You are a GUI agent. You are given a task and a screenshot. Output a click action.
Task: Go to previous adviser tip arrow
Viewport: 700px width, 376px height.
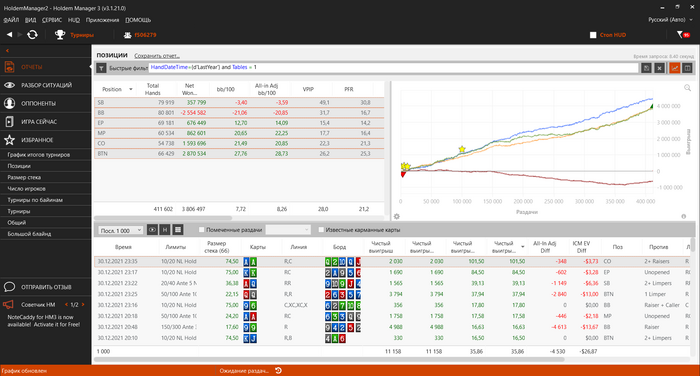66,305
